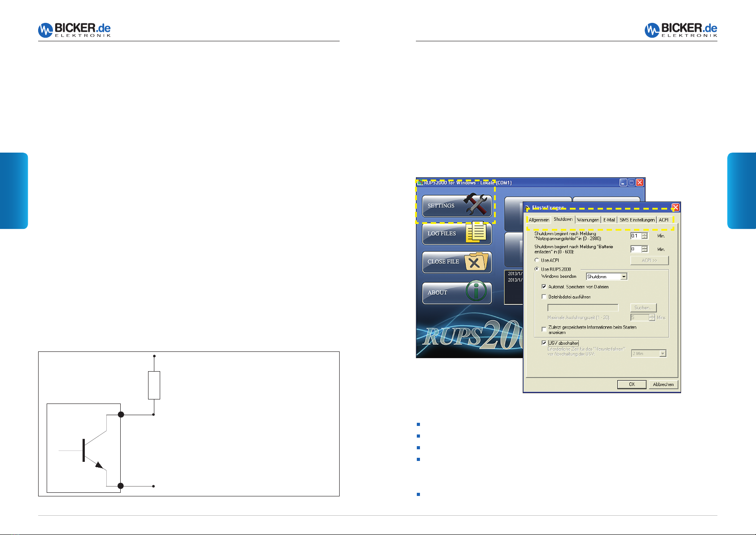Select the Use ACPI radio button
Viewport: 756px width, 535px height.
pos(537,260)
